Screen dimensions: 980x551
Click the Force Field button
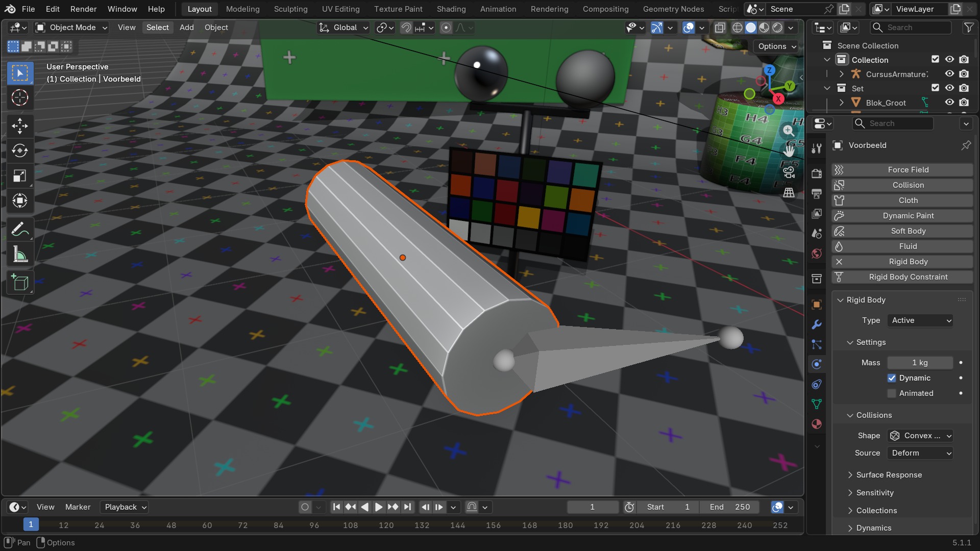pos(902,170)
